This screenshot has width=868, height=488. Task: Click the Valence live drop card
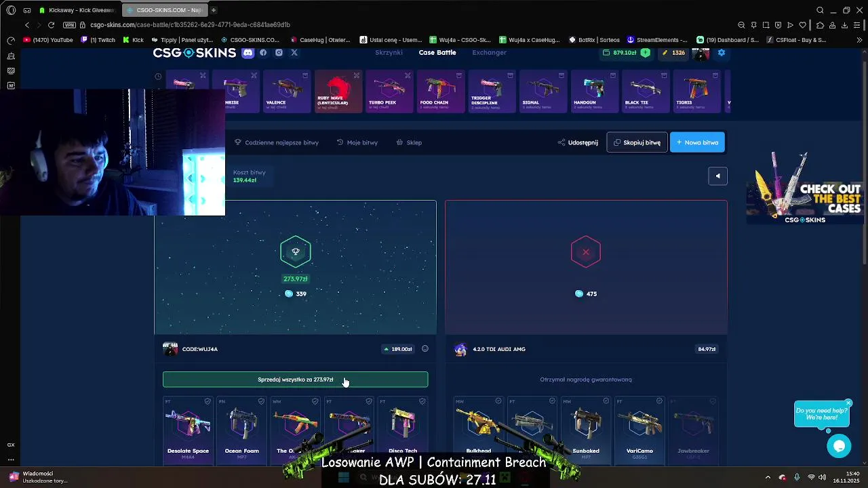(x=287, y=91)
